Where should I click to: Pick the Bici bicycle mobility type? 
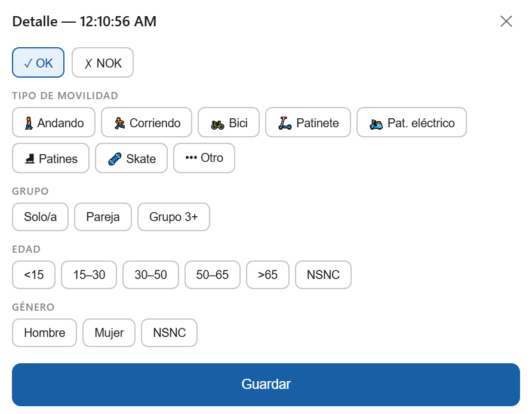pos(229,122)
